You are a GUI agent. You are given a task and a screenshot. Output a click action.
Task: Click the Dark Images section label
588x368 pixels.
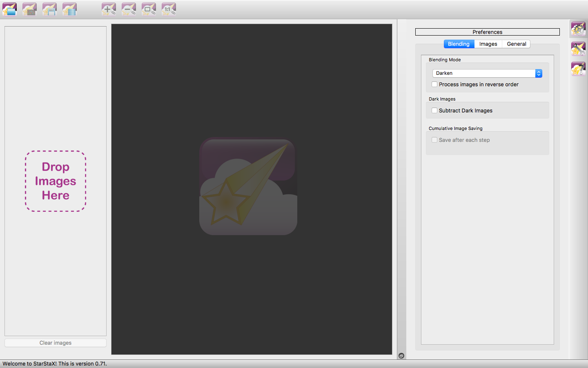442,99
